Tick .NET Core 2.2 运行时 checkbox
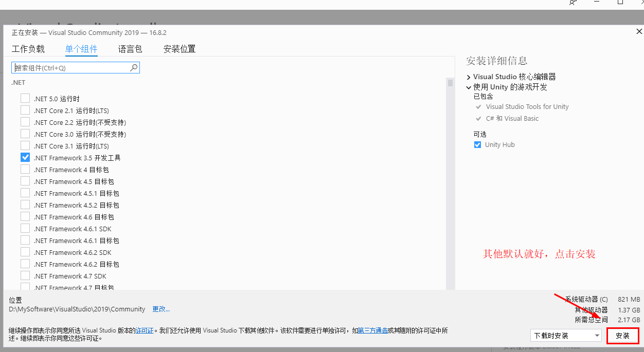 [x=25, y=122]
